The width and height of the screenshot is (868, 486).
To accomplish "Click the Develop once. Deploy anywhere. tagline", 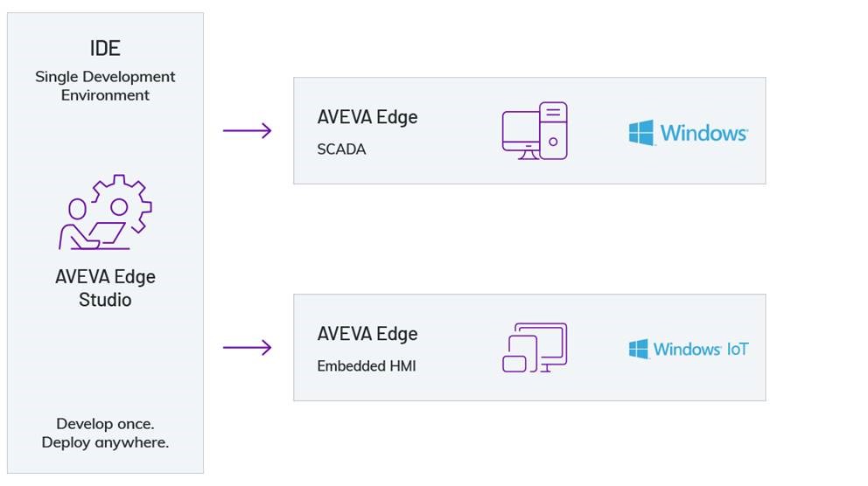I will (105, 434).
